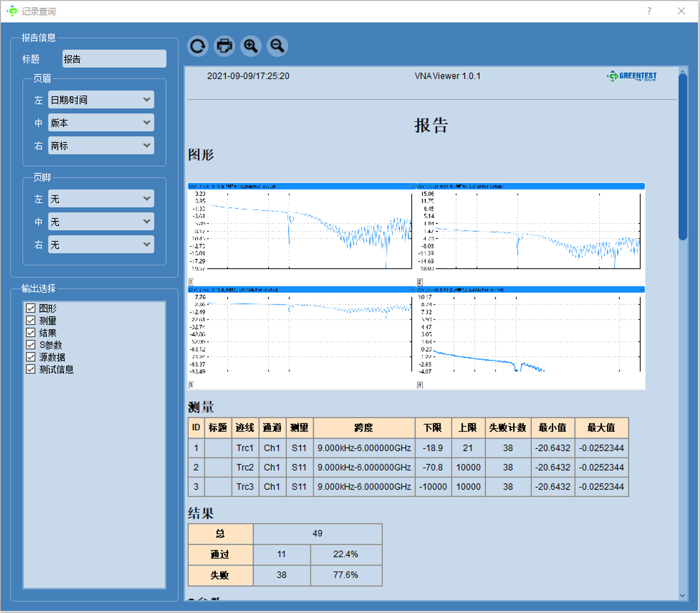Click the vertical scrollbar thumb
The image size is (700, 613).
click(x=682, y=156)
